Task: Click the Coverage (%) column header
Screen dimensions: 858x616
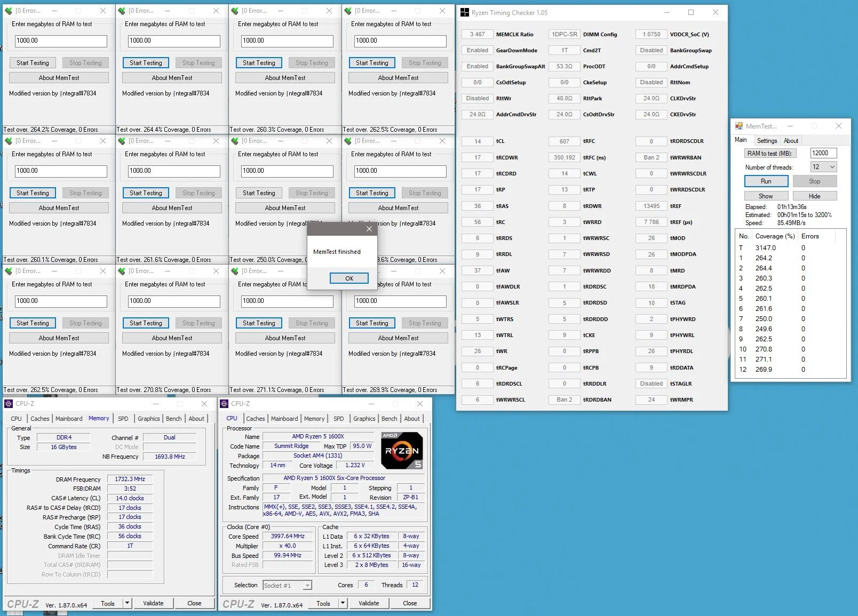Action: tap(775, 236)
